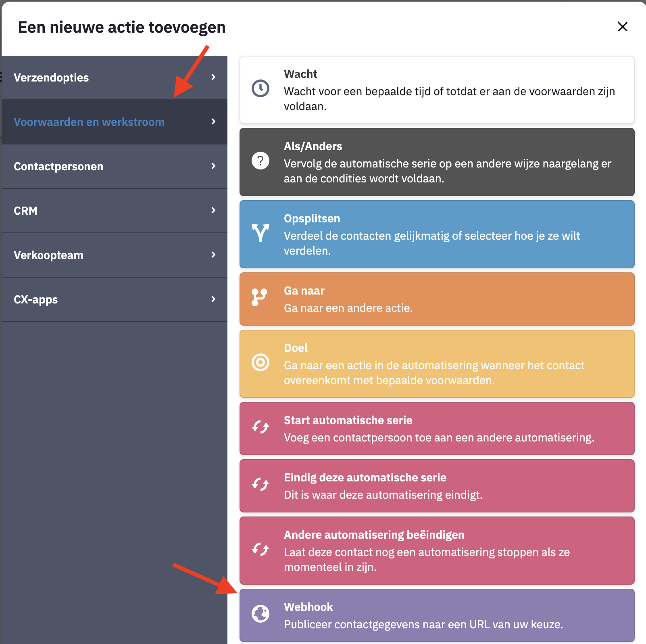This screenshot has width=646, height=644.
Task: Click the globe icon on Webhook
Action: (x=260, y=614)
